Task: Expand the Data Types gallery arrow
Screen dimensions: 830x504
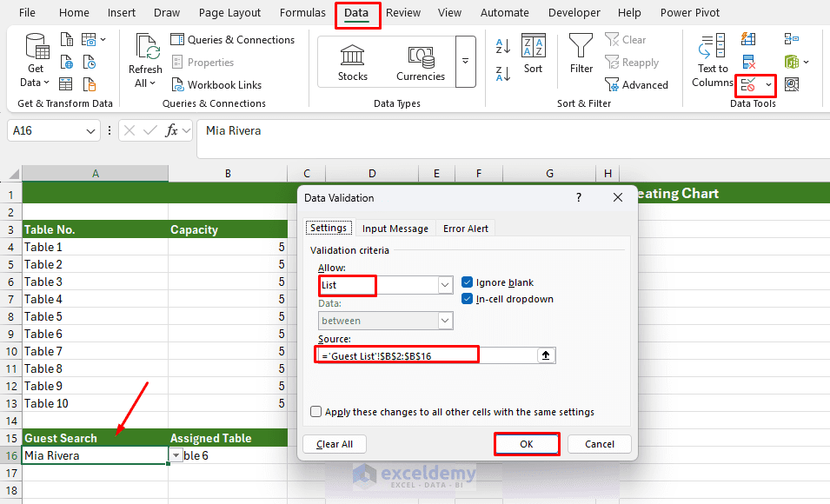Action: click(x=465, y=61)
